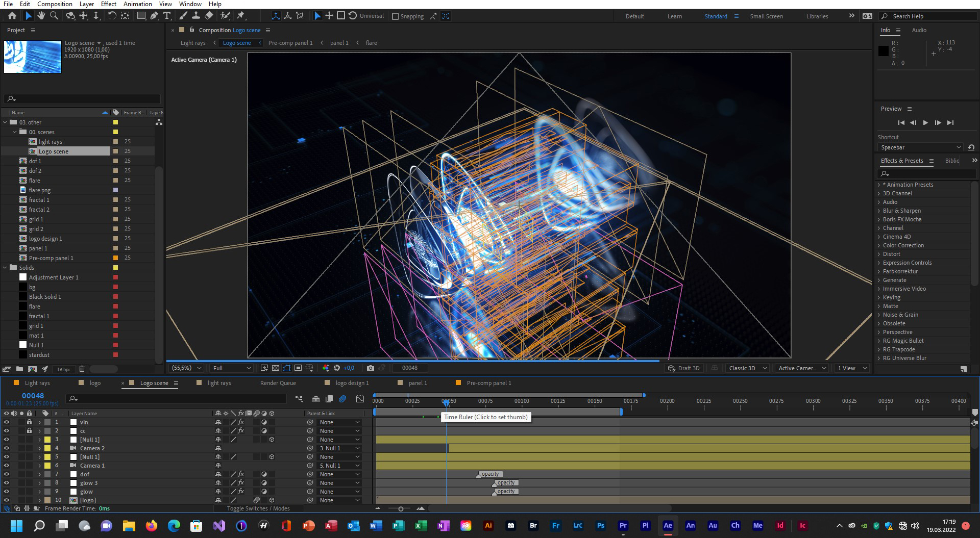980x538 pixels.
Task: Expand the Blur & Sharpen effects category
Action: [x=879, y=211]
